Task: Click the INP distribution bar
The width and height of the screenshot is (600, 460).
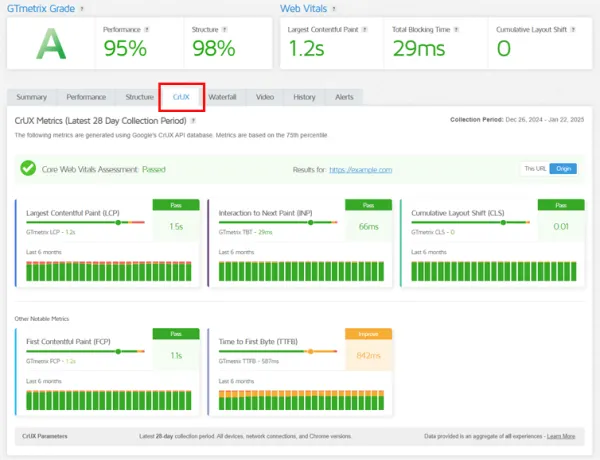Action: (x=278, y=222)
